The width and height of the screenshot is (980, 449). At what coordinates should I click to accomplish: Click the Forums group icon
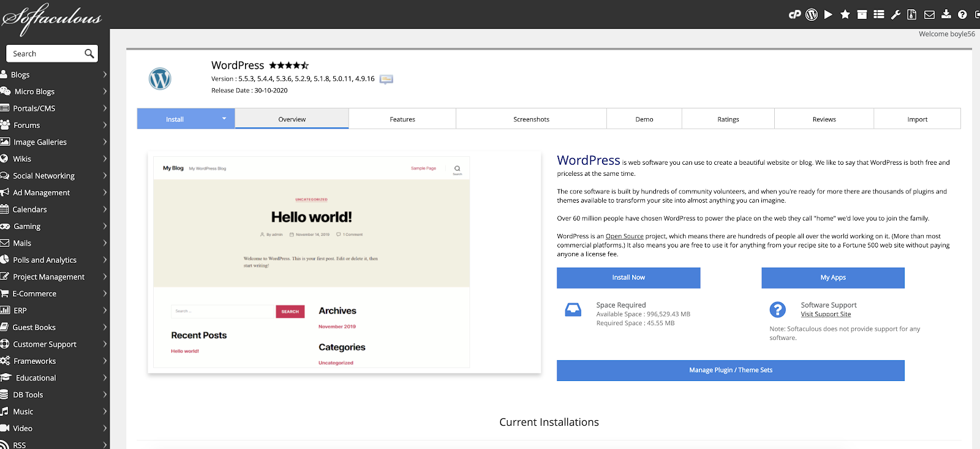click(5, 125)
